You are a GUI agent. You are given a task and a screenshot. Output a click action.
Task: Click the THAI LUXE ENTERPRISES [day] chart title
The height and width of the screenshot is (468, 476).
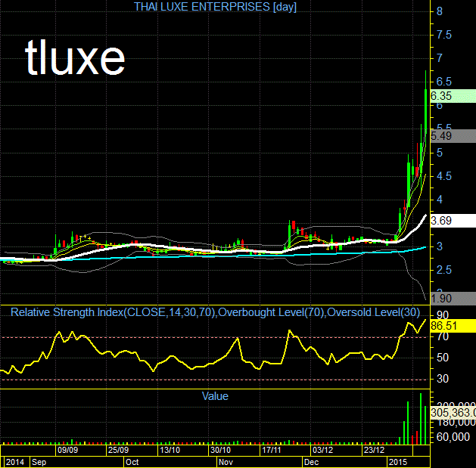[215, 7]
